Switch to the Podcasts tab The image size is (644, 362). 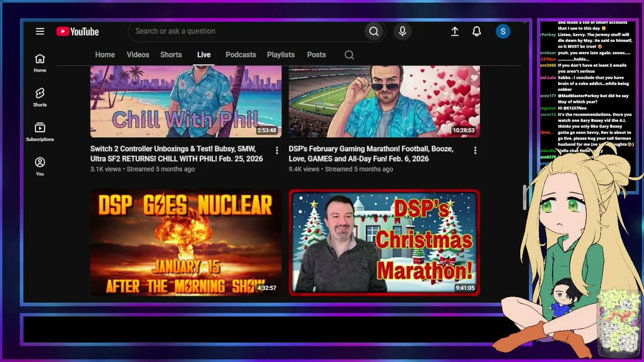[241, 55]
